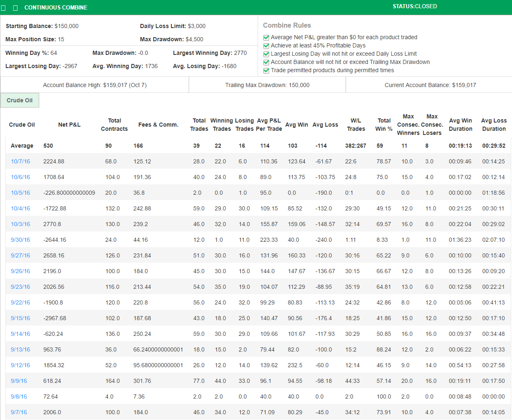Open the 9/30/16 trading day link
This screenshot has height=420, width=512.
(20, 240)
